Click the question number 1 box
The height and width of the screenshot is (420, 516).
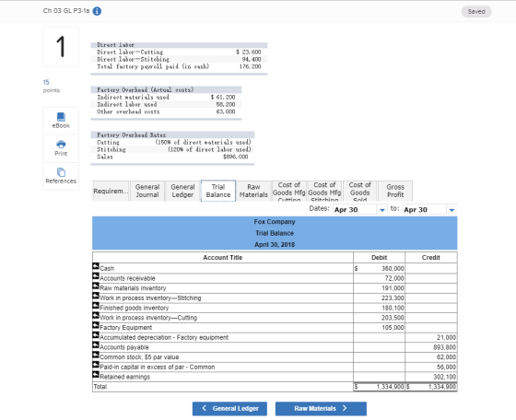pyautogui.click(x=61, y=47)
